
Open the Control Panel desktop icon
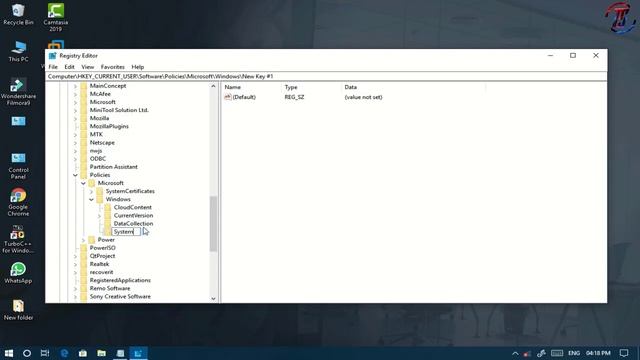point(18,166)
